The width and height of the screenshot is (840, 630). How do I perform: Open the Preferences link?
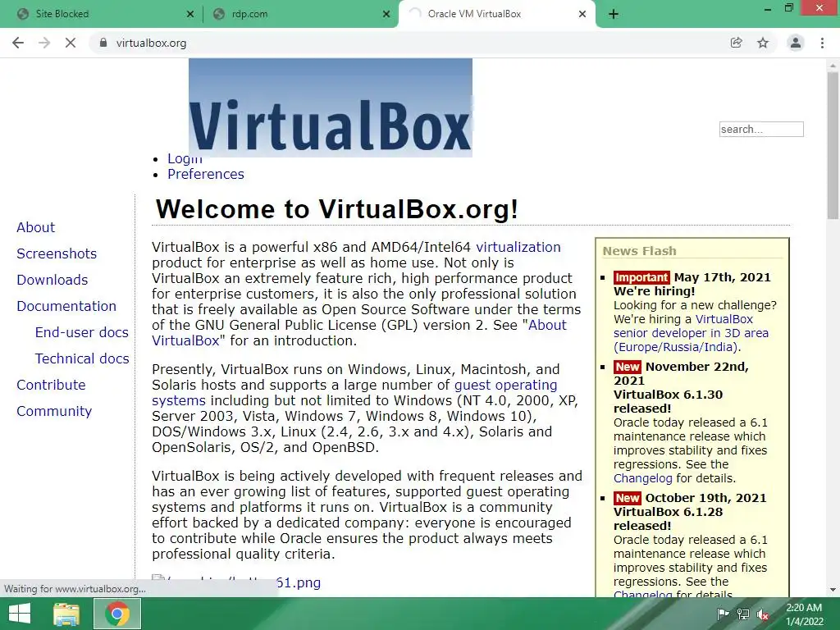[206, 174]
